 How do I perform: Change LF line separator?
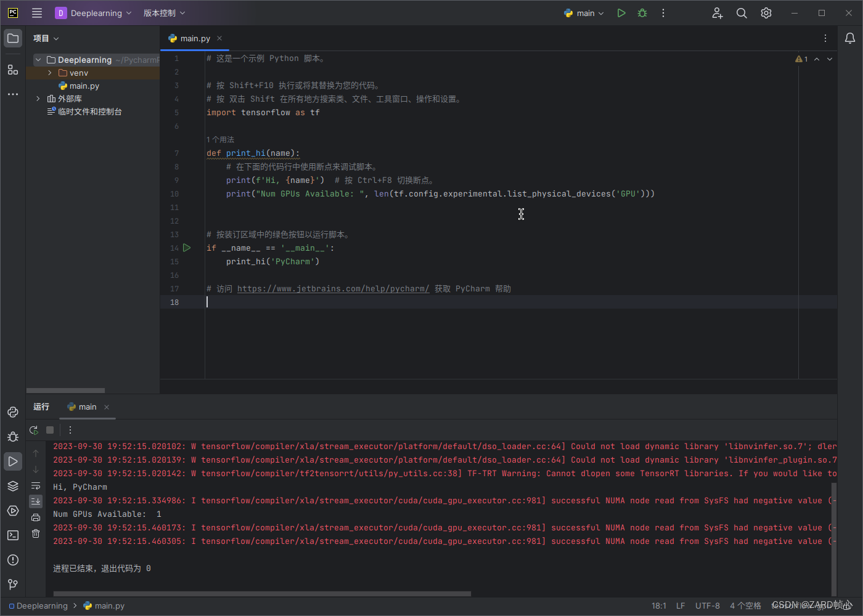tap(681, 606)
